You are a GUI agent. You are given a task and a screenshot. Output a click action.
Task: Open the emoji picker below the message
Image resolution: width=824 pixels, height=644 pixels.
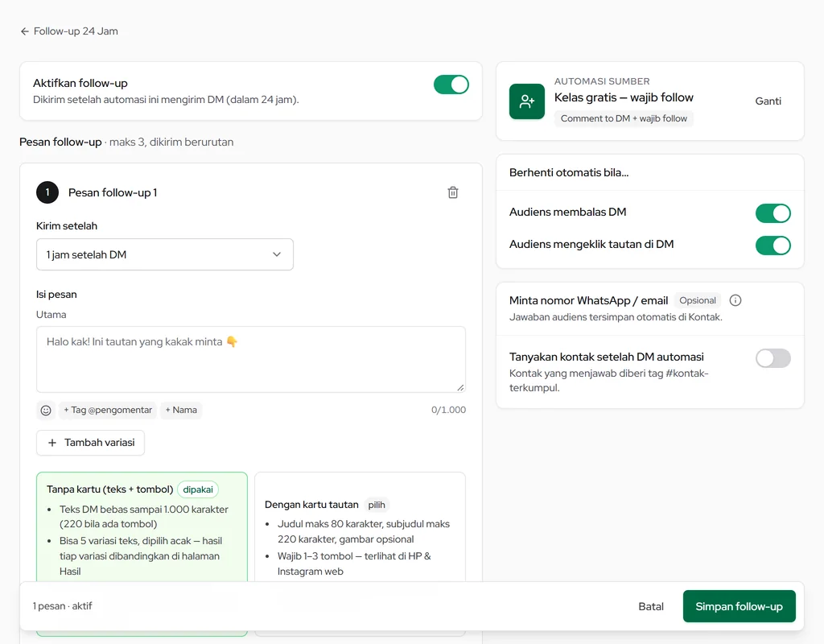click(46, 410)
